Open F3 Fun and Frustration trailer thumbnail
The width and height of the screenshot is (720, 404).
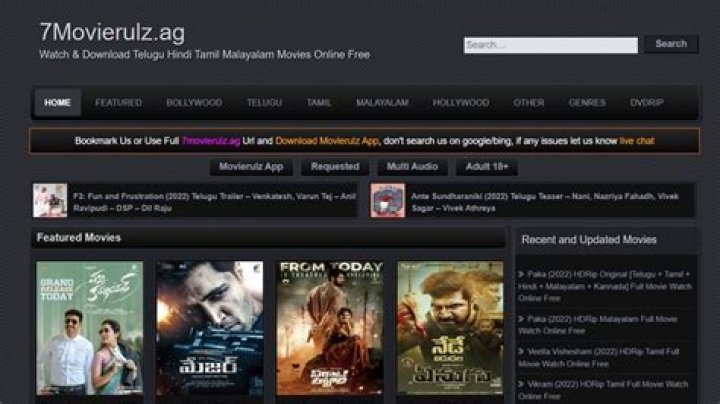click(x=50, y=200)
